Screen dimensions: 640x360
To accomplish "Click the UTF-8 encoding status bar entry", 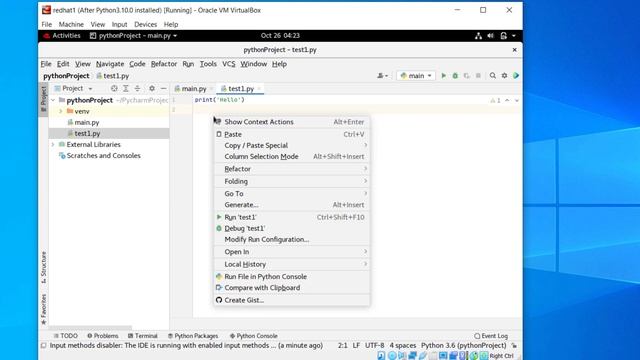I will coord(375,346).
